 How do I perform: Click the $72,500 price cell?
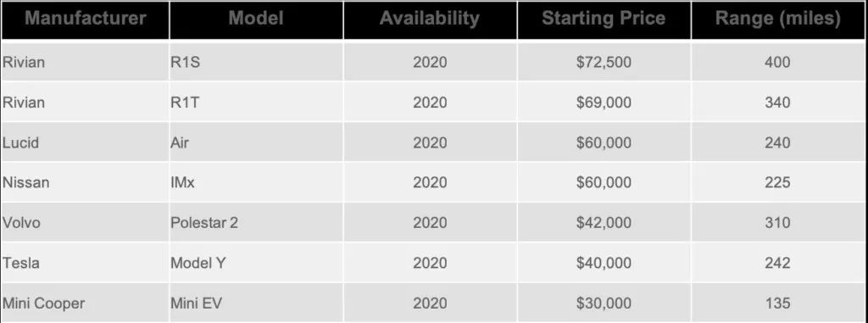point(604,62)
